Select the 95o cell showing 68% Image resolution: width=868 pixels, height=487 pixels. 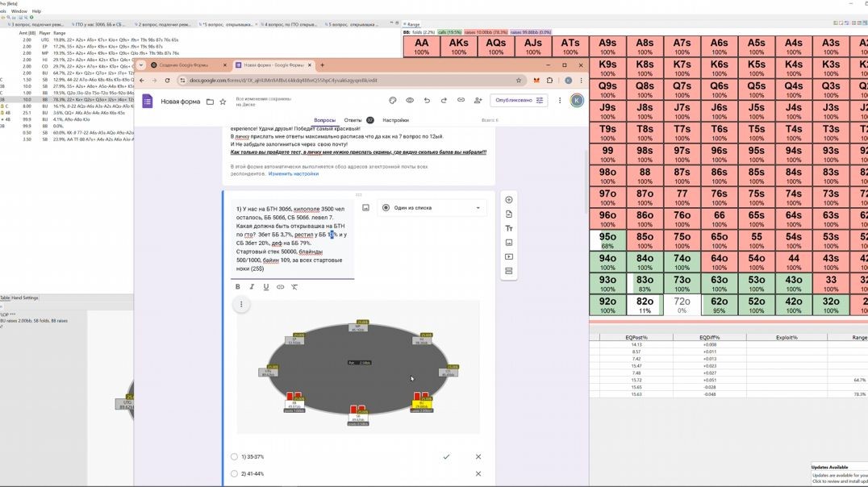[607, 241]
